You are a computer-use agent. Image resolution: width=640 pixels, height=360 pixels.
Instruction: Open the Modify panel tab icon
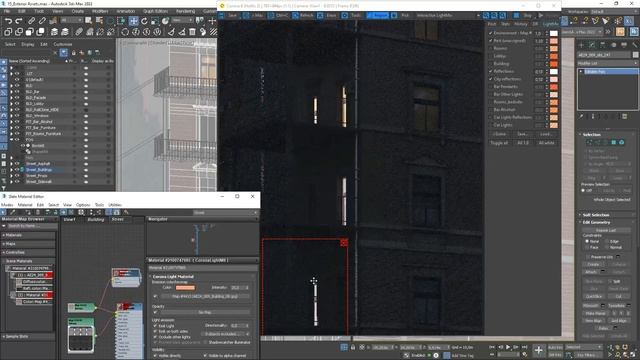coord(592,45)
